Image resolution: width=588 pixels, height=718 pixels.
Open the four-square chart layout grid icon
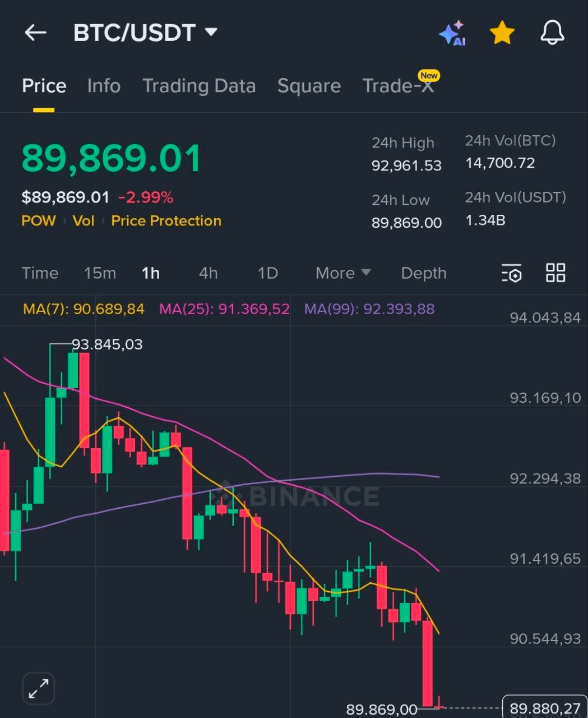pyautogui.click(x=555, y=273)
